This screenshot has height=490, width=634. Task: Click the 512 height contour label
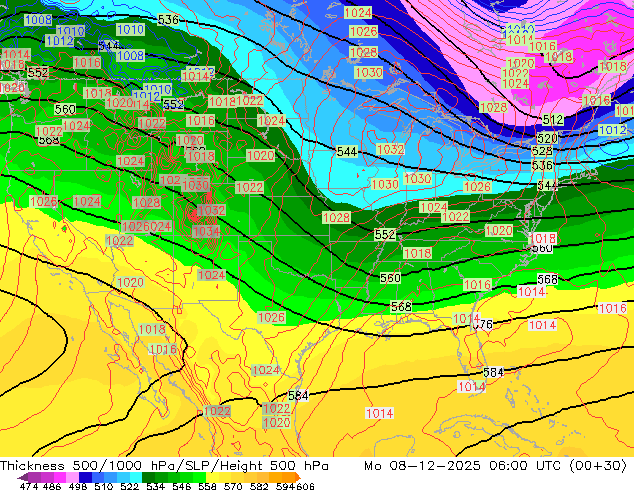coord(553,120)
